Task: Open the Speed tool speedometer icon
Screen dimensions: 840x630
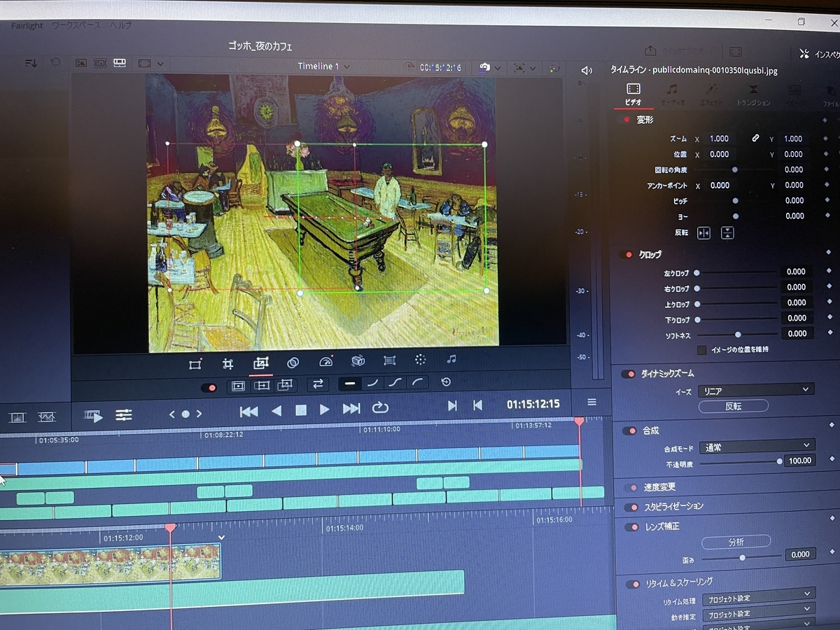Action: [x=325, y=362]
